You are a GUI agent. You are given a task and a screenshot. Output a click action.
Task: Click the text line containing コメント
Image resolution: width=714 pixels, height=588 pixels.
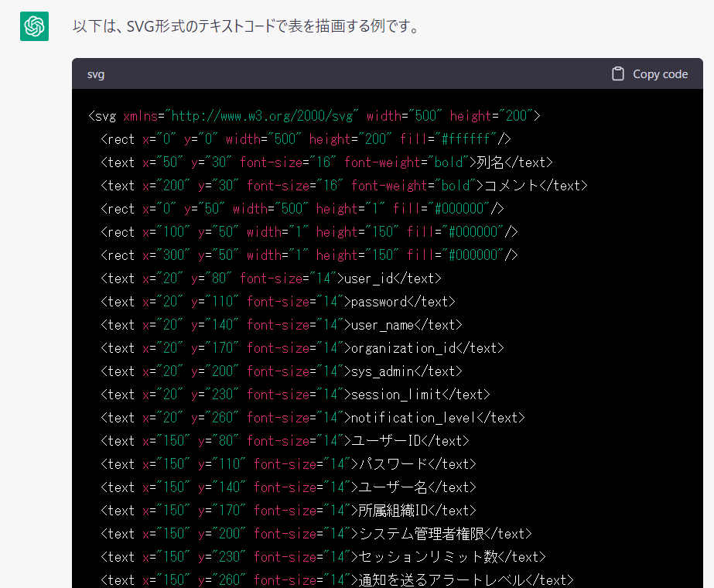[344, 186]
